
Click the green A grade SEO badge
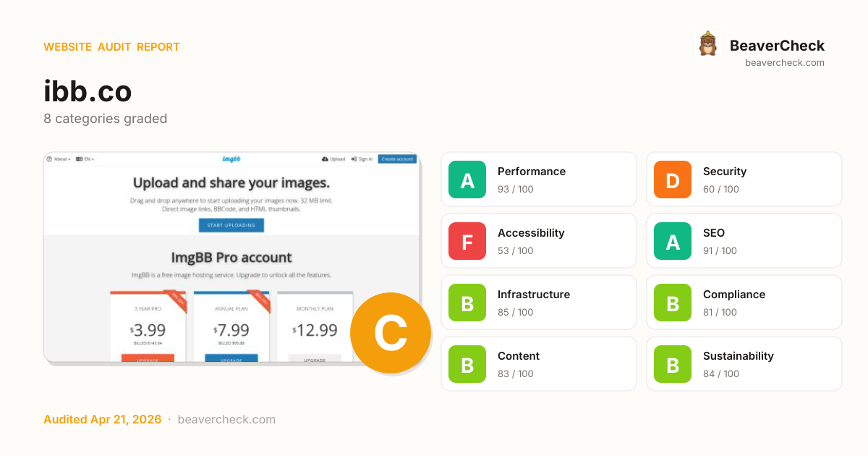[673, 241]
